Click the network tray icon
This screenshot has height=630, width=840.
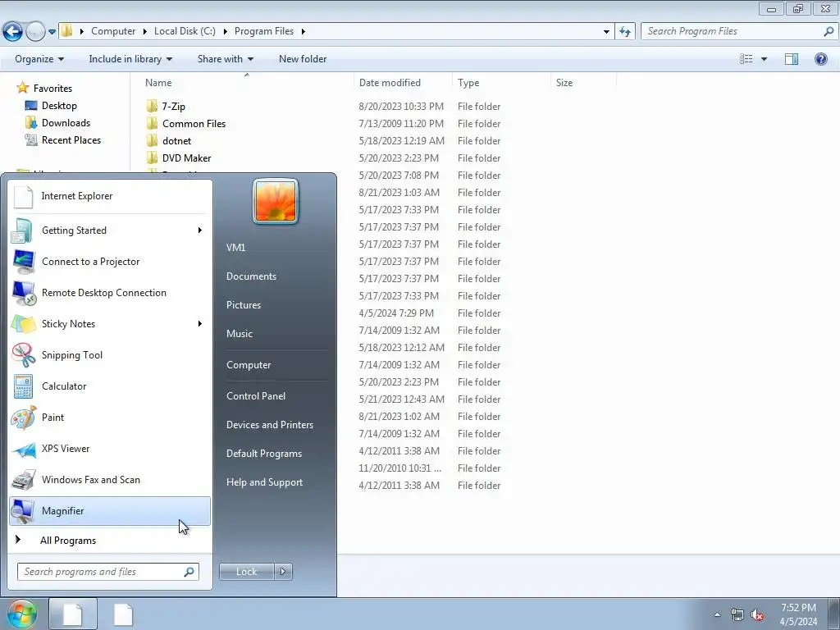[x=737, y=614]
